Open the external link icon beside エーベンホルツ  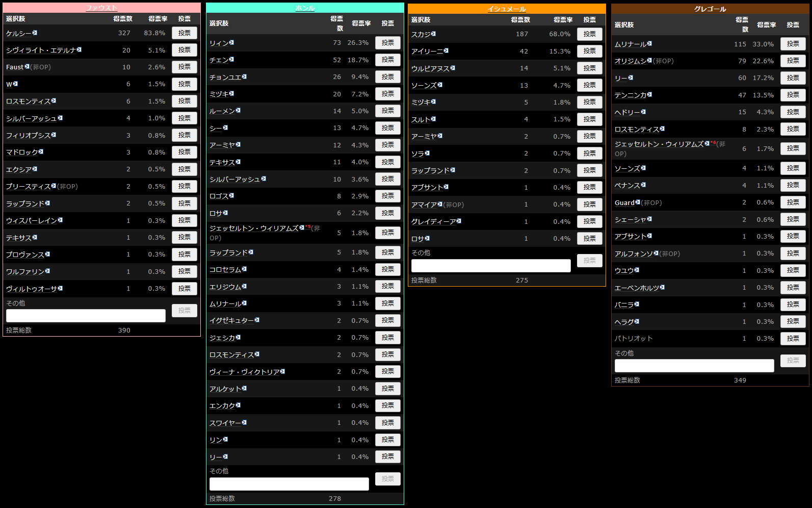tap(662, 287)
